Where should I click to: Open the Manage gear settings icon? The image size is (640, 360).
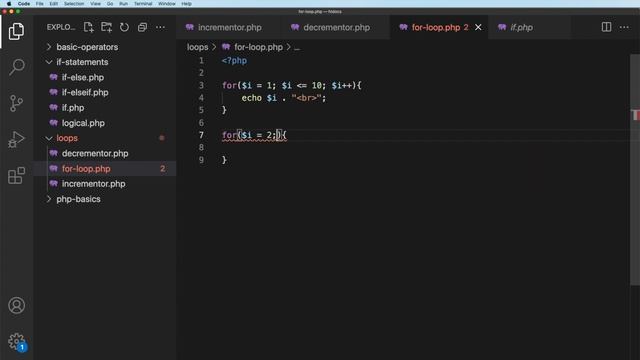click(x=16, y=341)
